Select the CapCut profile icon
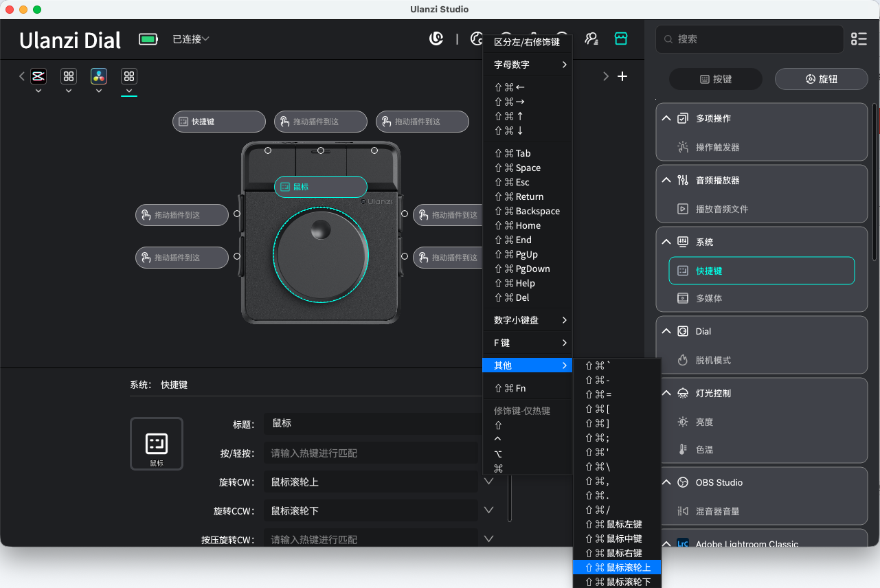 point(38,76)
